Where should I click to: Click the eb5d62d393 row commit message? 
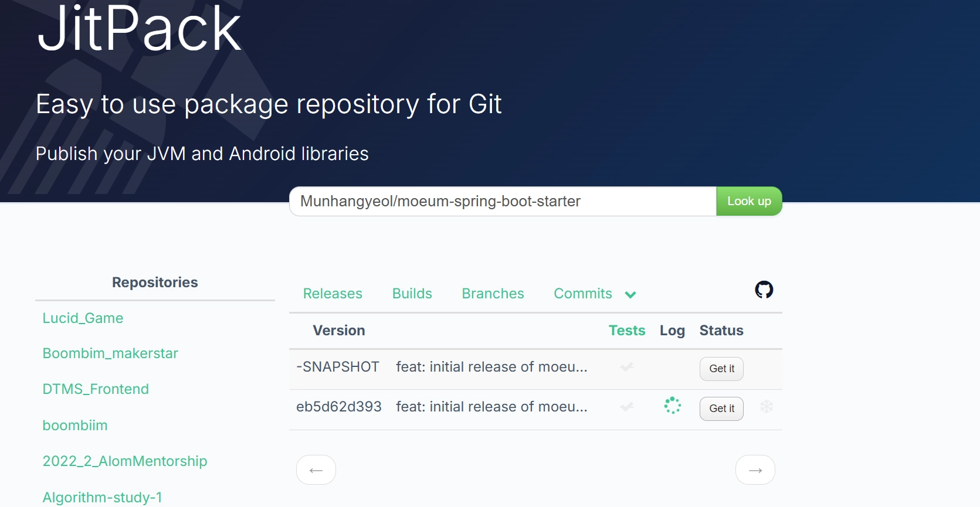(491, 407)
